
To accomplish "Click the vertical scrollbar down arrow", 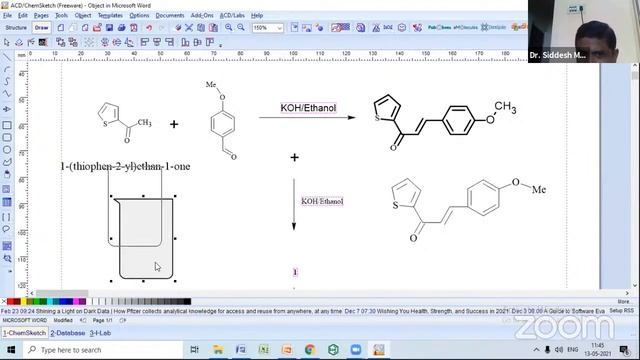I will pyautogui.click(x=635, y=285).
